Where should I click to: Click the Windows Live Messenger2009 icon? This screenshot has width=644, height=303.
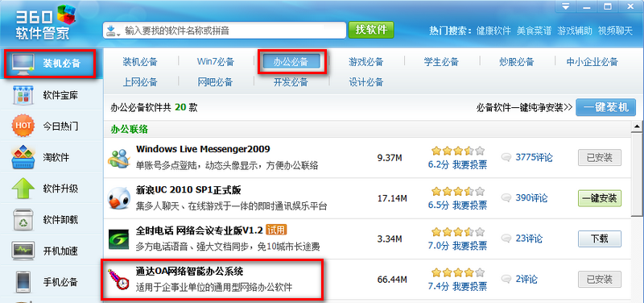[118, 158]
